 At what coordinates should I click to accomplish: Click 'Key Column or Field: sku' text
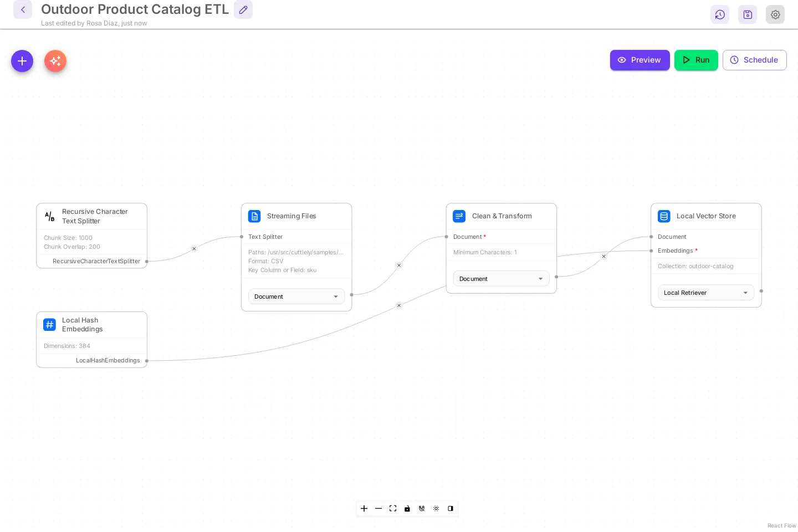283,270
